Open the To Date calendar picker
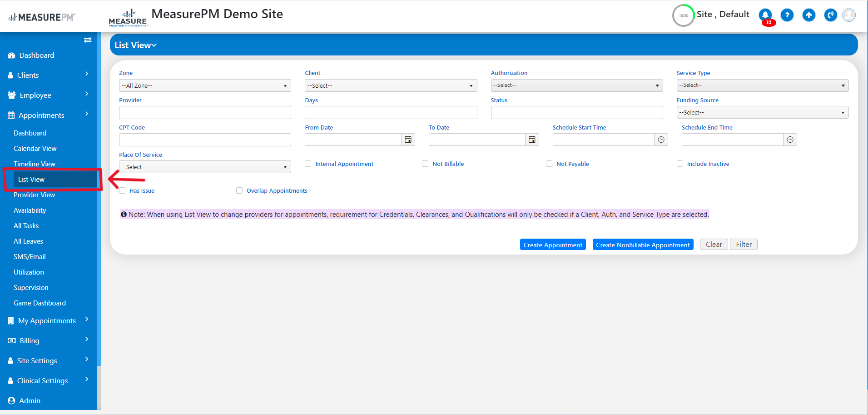 (x=532, y=140)
